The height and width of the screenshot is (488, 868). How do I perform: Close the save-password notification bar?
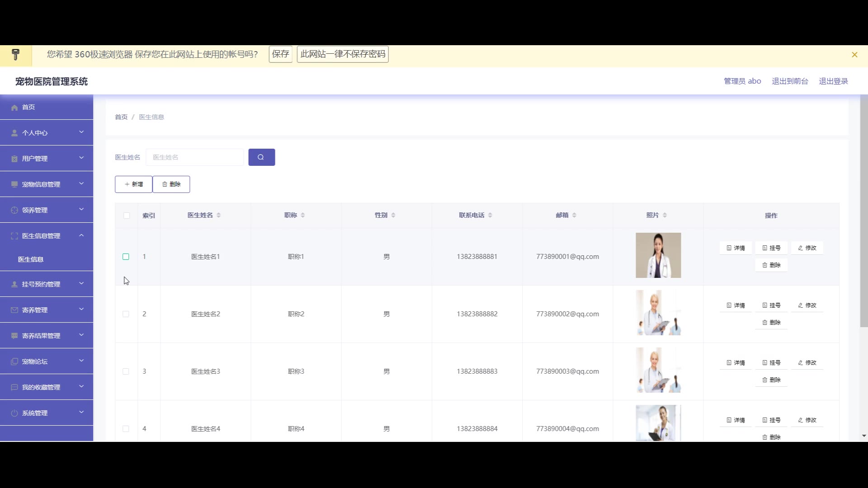pyautogui.click(x=854, y=55)
